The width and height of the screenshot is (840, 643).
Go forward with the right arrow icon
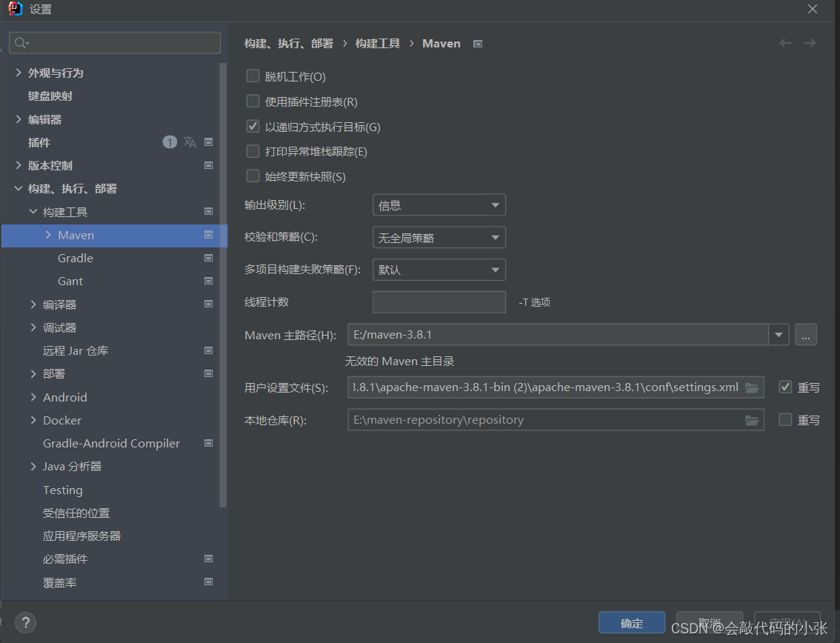pos(810,43)
